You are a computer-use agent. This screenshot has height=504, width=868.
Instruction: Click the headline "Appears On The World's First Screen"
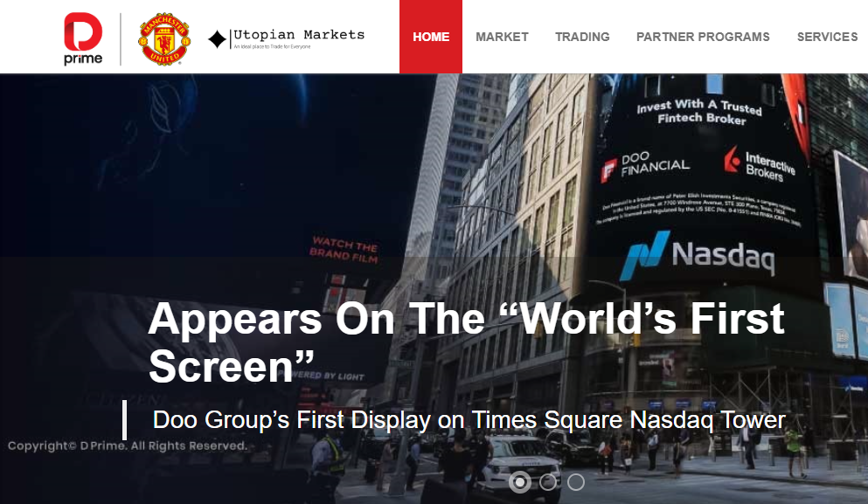[x=467, y=342]
